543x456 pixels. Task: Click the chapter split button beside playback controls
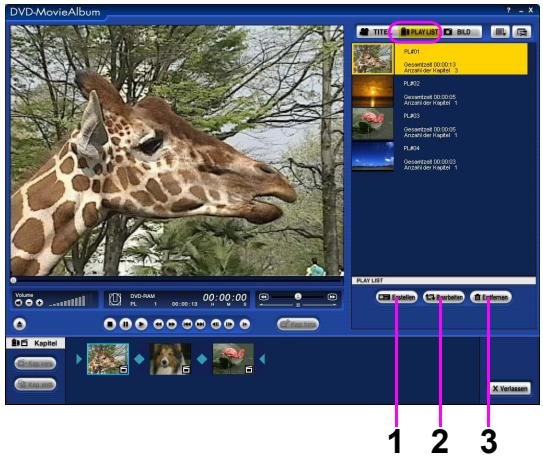point(298,324)
